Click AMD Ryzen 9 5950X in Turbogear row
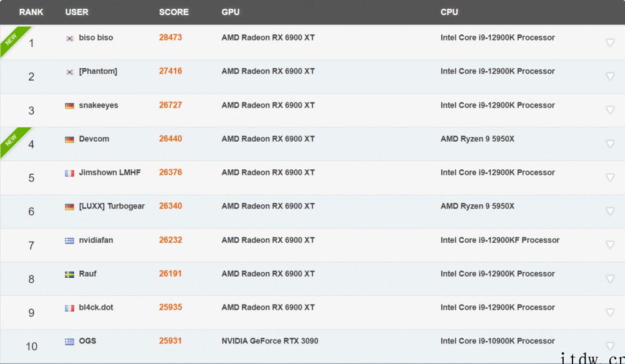Viewport: 625px width, 364px height. pyautogui.click(x=477, y=206)
